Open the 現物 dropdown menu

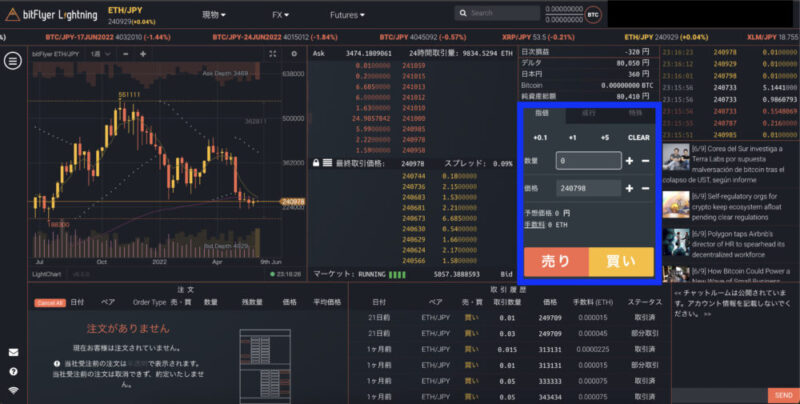[x=214, y=15]
